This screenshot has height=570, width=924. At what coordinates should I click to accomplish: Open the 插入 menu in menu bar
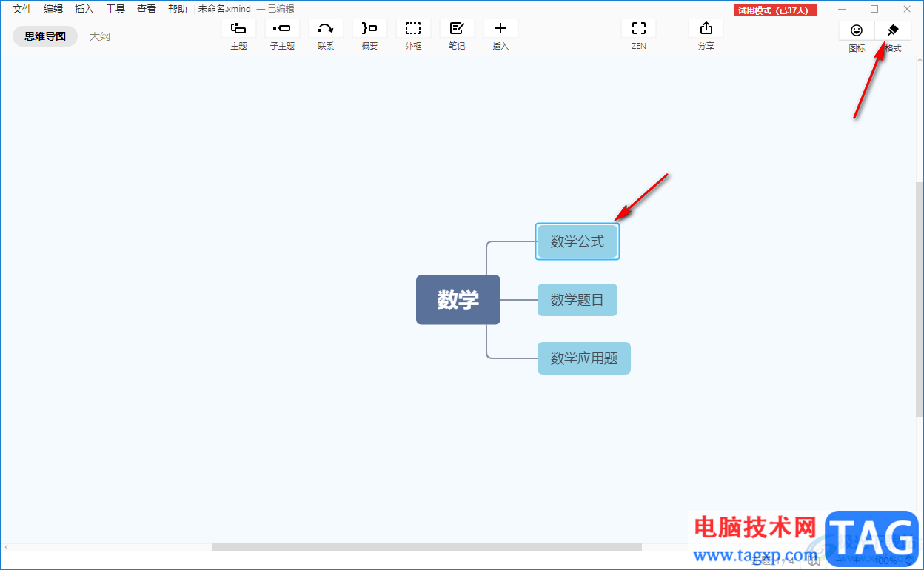tap(84, 9)
